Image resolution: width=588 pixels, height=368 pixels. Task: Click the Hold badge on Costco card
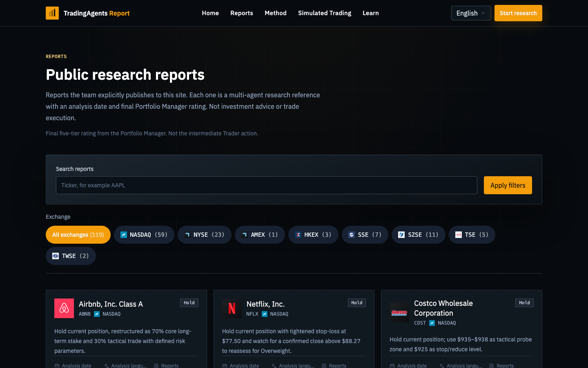click(524, 303)
